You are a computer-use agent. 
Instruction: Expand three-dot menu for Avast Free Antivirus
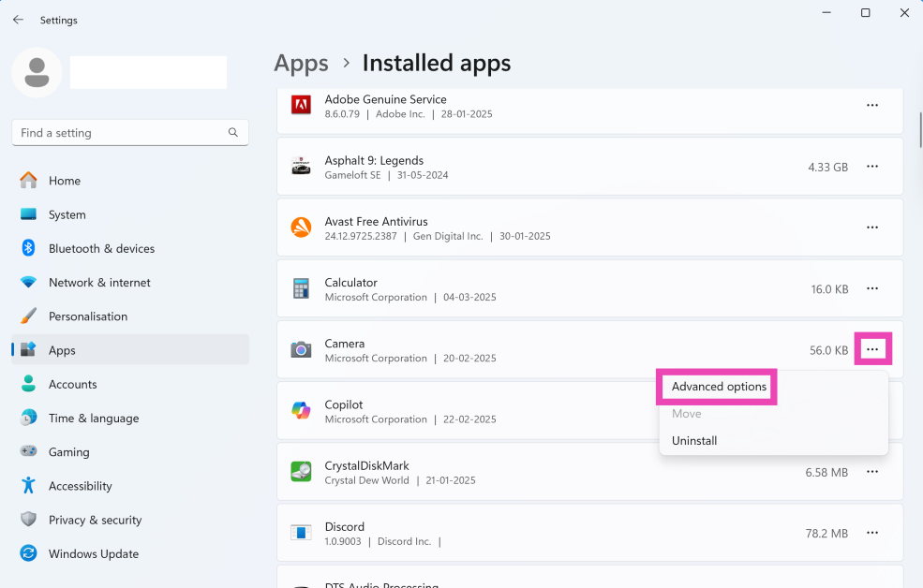coord(871,228)
